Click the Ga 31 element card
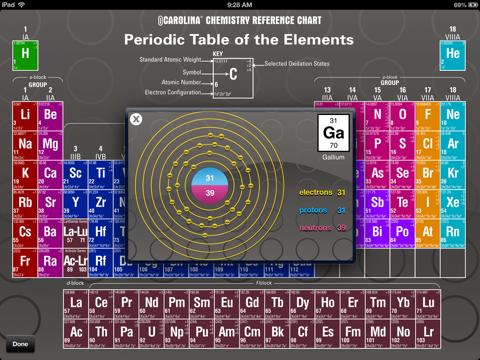The height and width of the screenshot is (360, 480). (x=333, y=133)
